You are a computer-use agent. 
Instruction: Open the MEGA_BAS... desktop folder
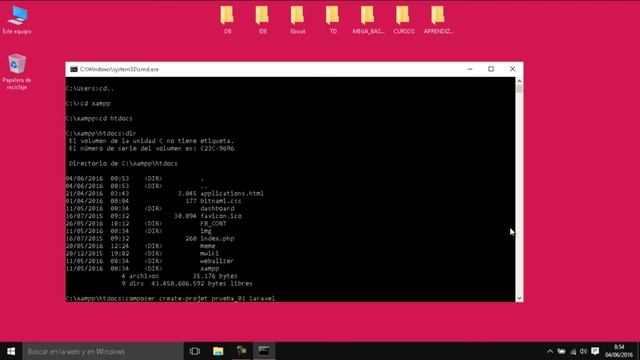[x=368, y=20]
